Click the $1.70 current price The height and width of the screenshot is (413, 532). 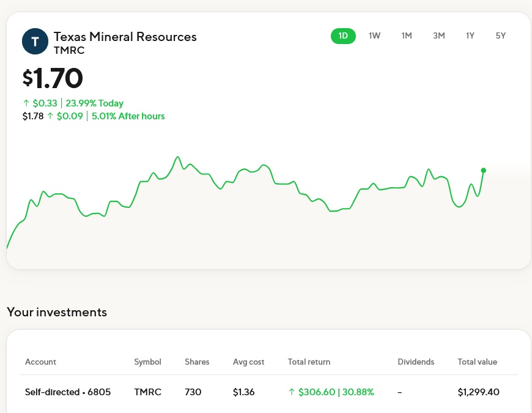tap(53, 78)
